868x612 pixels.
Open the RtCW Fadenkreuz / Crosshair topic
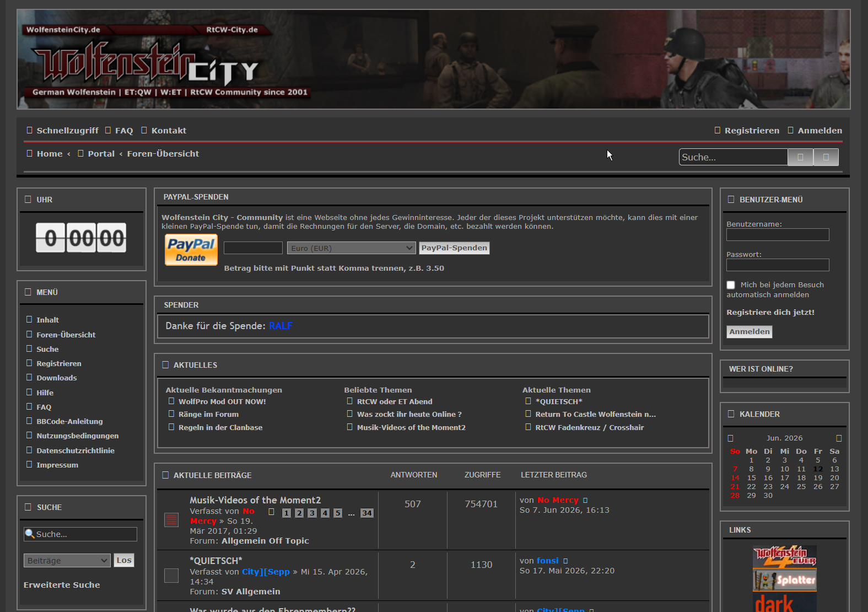coord(590,427)
